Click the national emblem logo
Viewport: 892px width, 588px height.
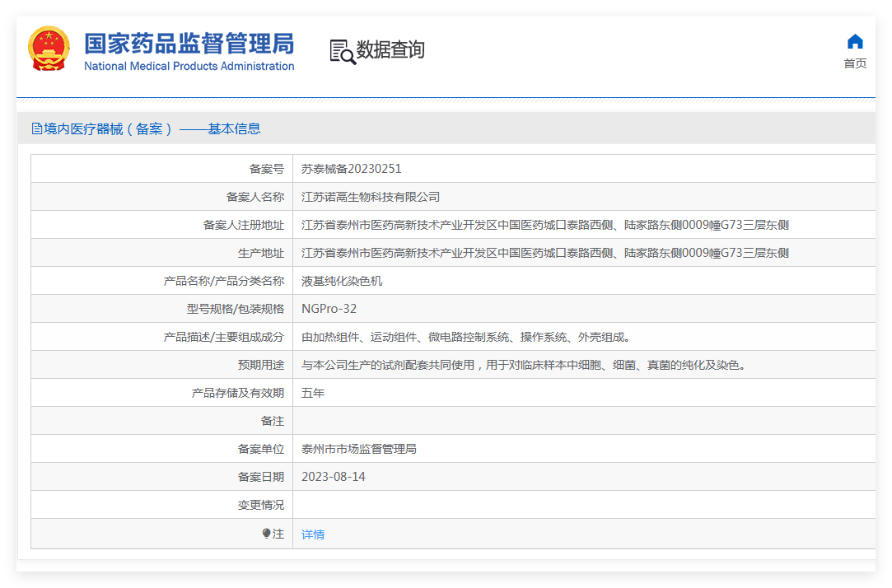49,49
